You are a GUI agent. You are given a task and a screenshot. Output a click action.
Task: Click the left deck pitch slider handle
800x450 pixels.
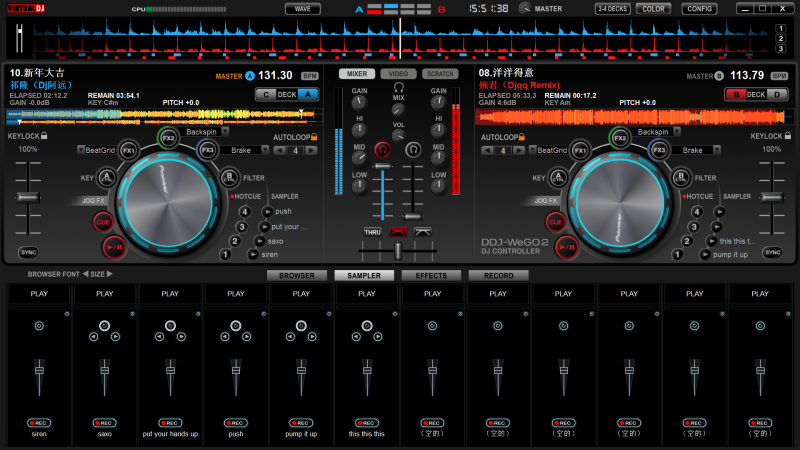click(x=28, y=197)
